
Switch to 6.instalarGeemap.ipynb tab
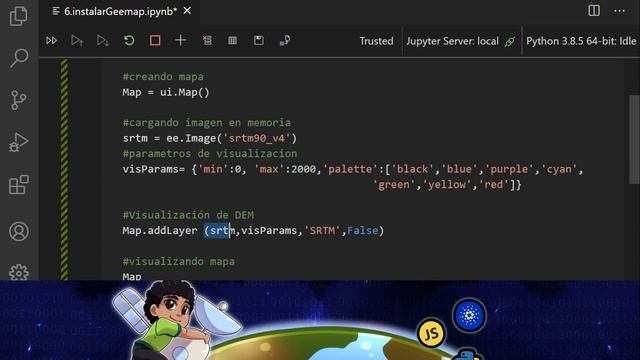(x=120, y=11)
